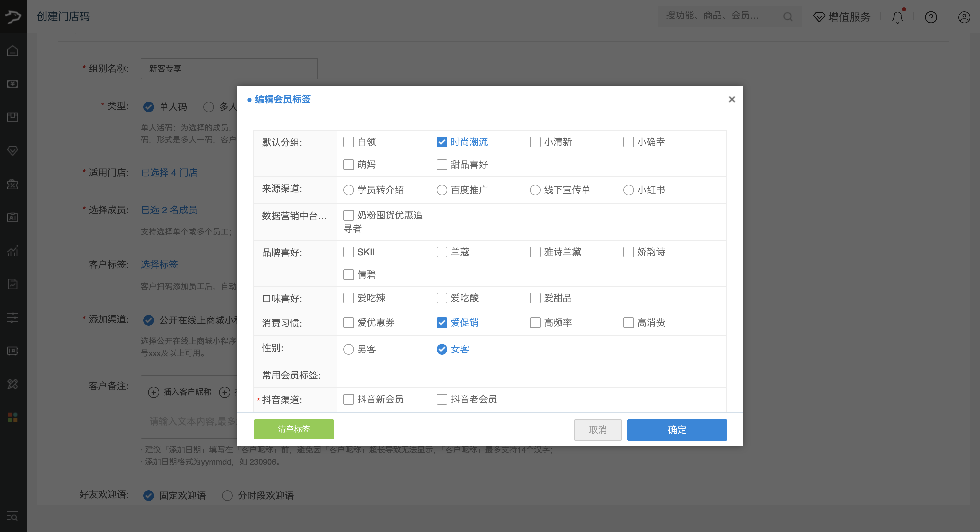Open the design tools icon in sidebar
The height and width of the screenshot is (532, 980).
pos(13,384)
